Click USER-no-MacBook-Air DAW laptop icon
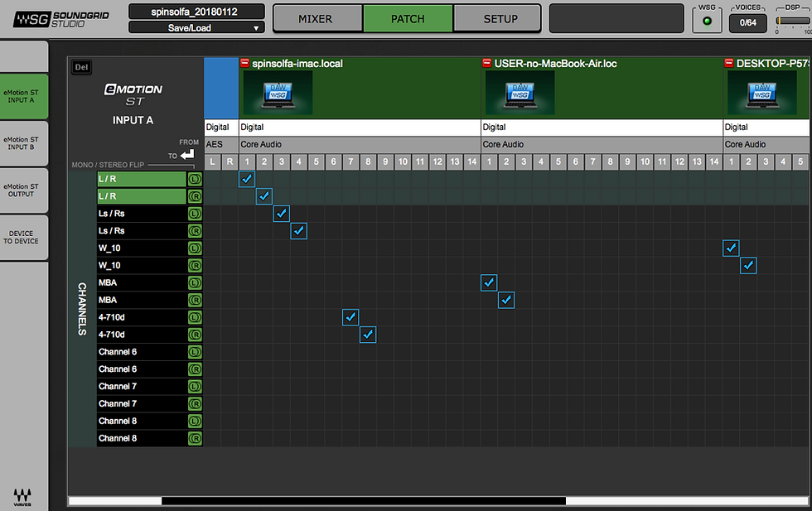812x511 pixels. tap(520, 94)
